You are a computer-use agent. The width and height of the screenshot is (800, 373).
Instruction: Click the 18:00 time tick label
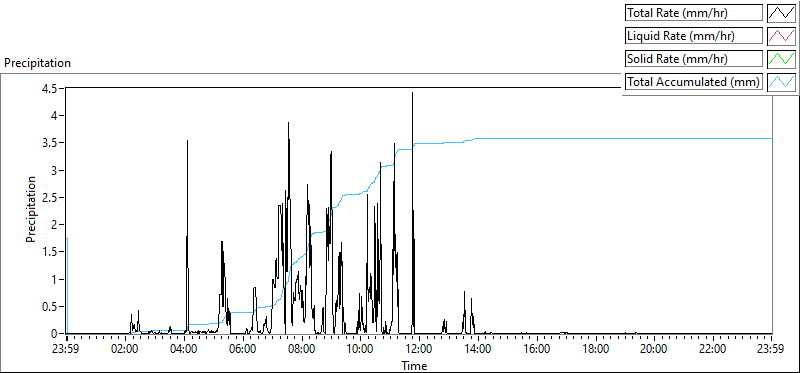click(595, 350)
